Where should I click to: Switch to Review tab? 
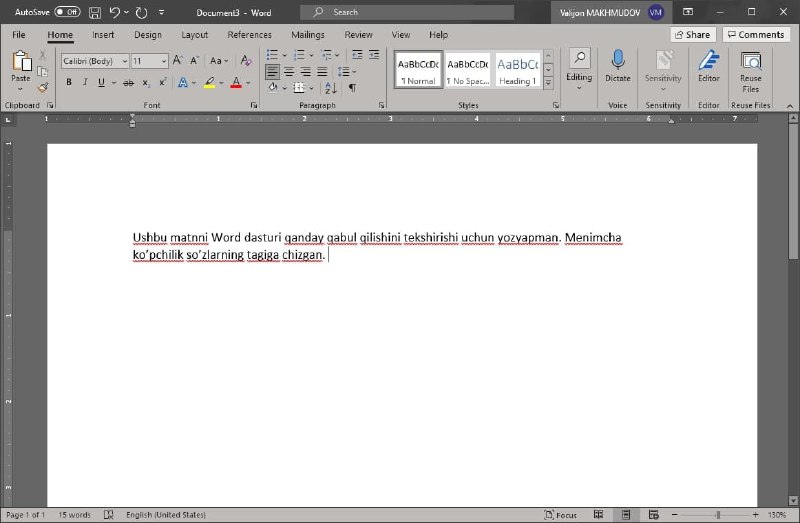358,35
